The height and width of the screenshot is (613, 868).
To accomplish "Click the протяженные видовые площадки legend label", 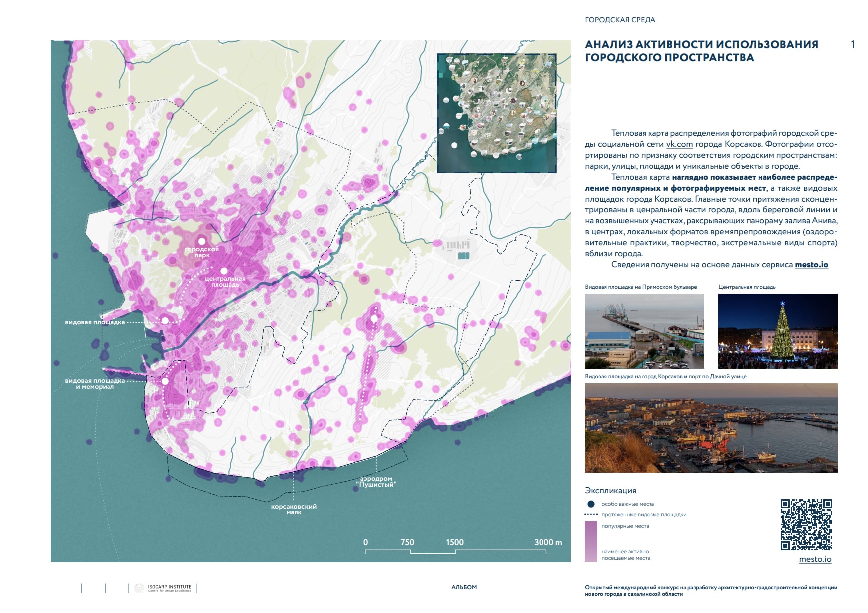I will tap(644, 514).
